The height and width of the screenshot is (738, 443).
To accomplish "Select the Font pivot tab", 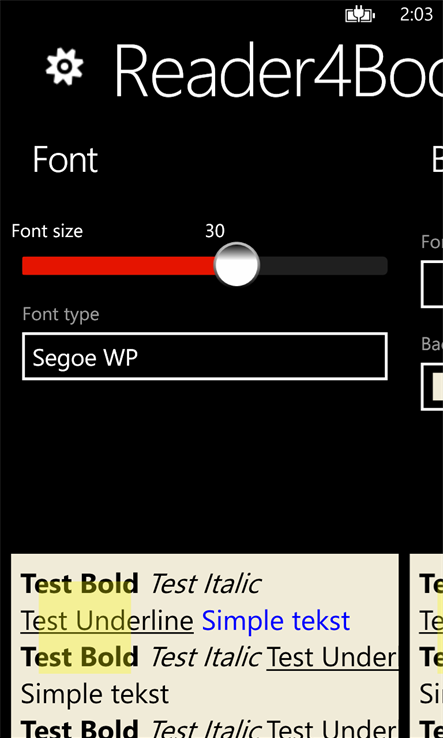I will [x=65, y=160].
